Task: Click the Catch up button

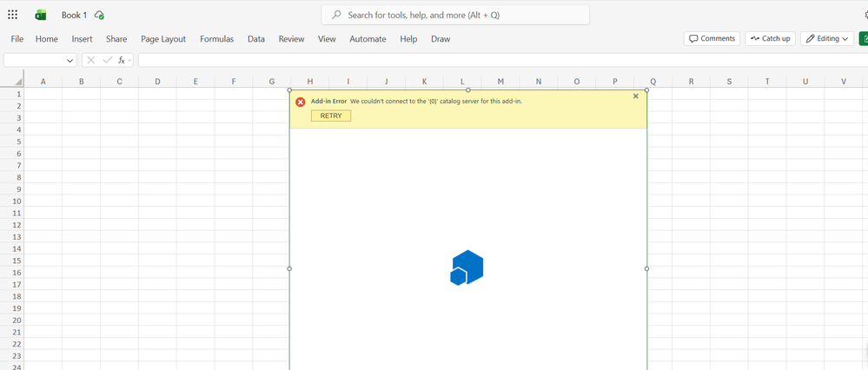Action: [770, 38]
